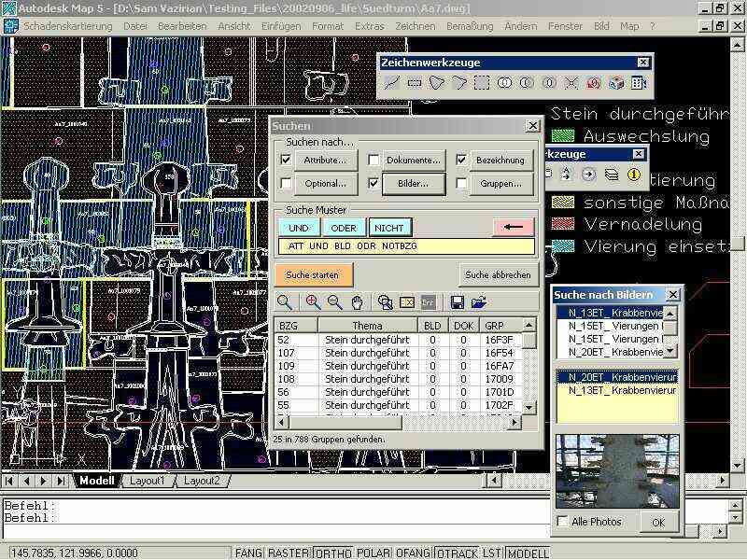Switch to the Layout1 tab
The width and height of the screenshot is (747, 560).
[147, 481]
